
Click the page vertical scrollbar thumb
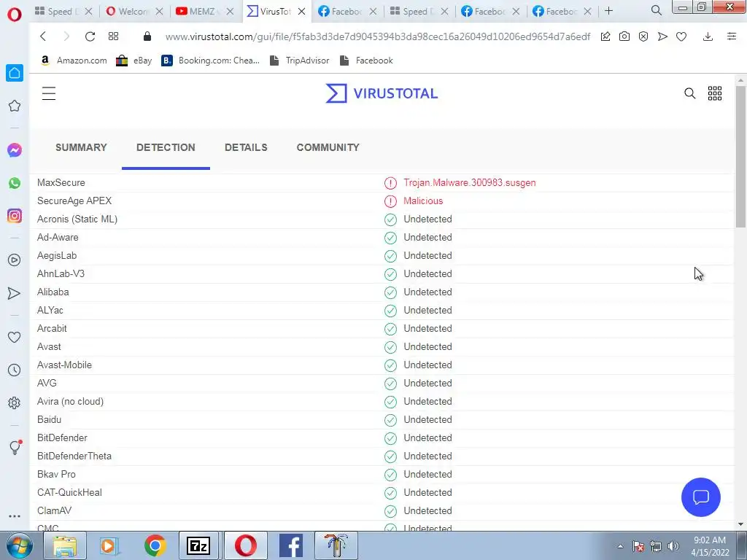[740, 157]
